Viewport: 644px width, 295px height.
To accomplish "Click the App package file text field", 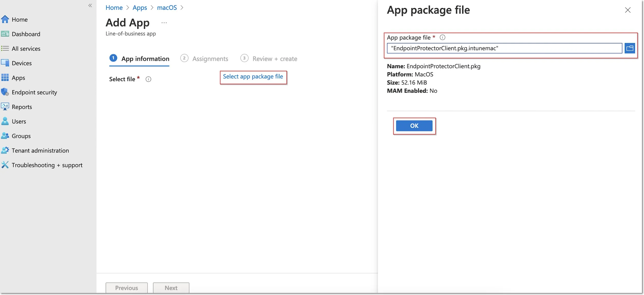I will point(505,48).
